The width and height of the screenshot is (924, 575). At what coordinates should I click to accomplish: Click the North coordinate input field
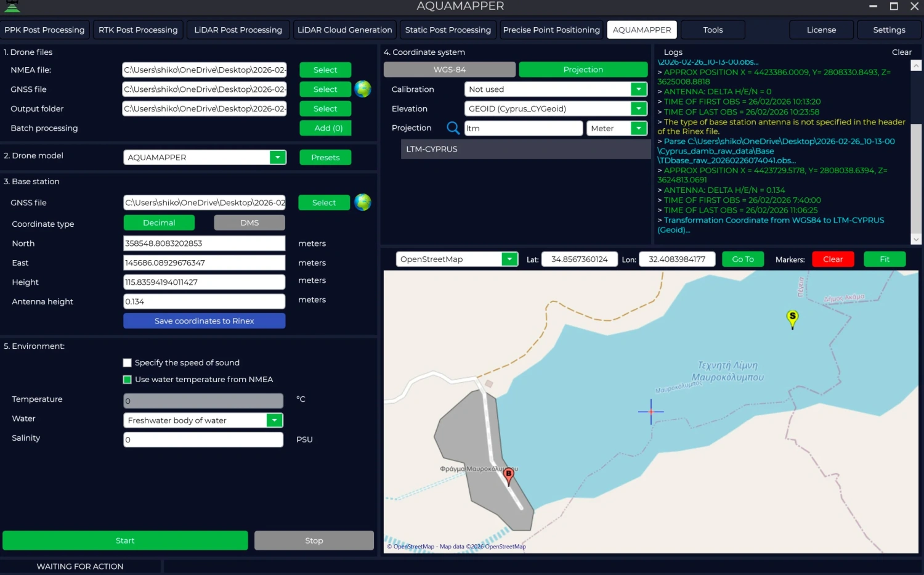pos(205,243)
